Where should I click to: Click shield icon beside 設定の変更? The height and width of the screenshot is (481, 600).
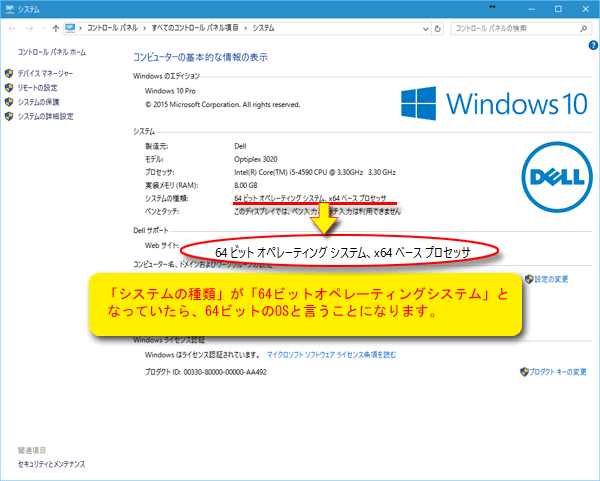click(x=529, y=279)
